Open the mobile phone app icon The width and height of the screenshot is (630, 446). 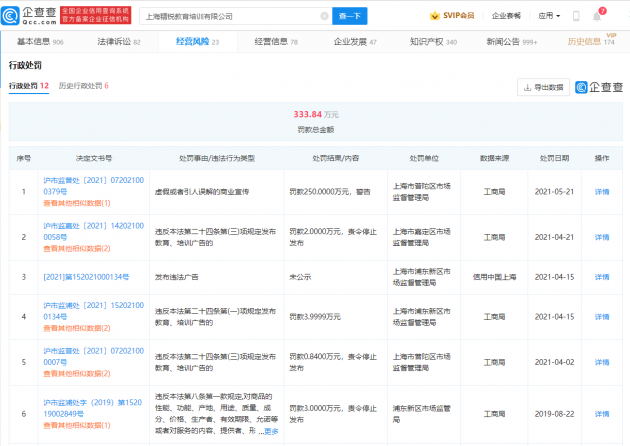tap(578, 17)
